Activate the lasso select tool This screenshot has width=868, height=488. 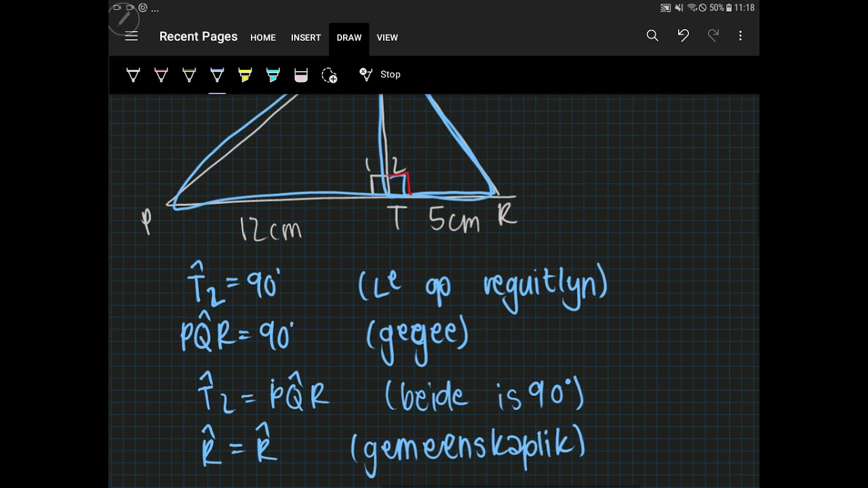coord(330,75)
